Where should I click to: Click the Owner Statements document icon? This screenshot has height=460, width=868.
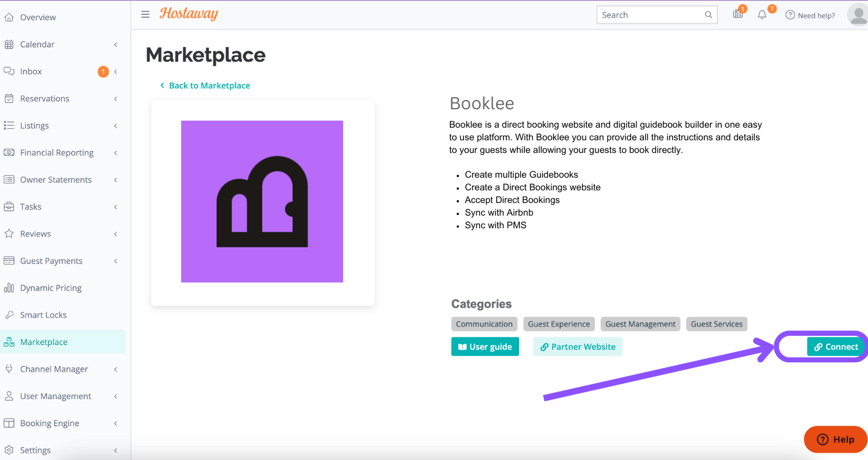pyautogui.click(x=9, y=179)
